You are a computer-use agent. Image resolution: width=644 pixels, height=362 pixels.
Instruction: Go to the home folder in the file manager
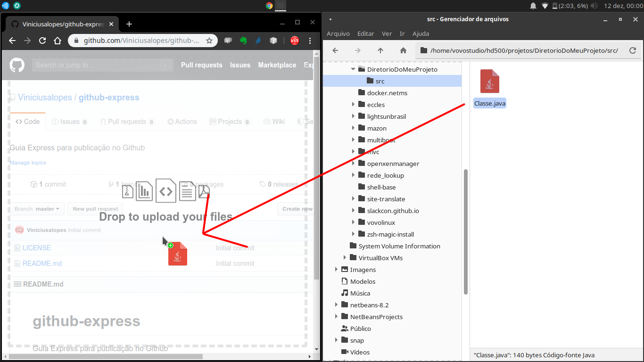click(x=403, y=50)
